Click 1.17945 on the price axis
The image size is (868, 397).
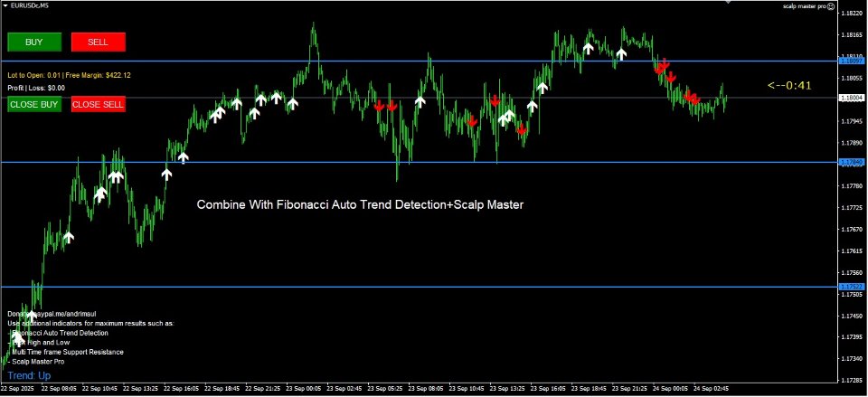coord(852,121)
